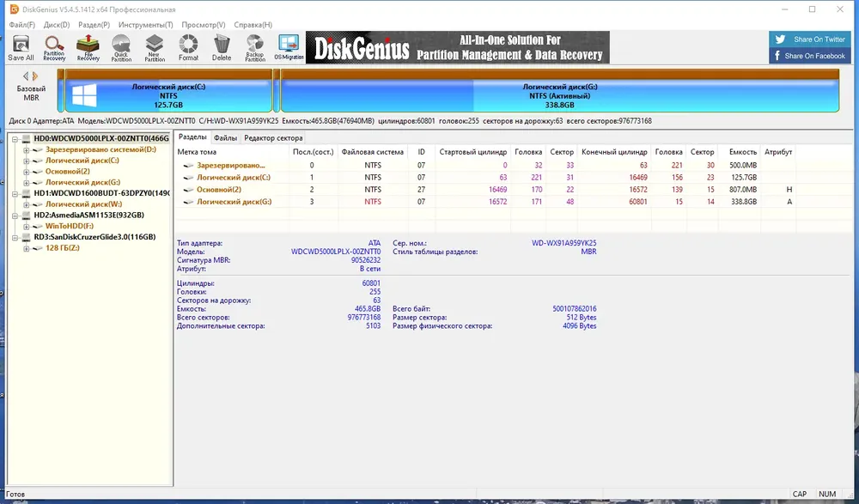Click the HD2 Asmedia disk drive icon
859x504 pixels.
[x=27, y=216]
